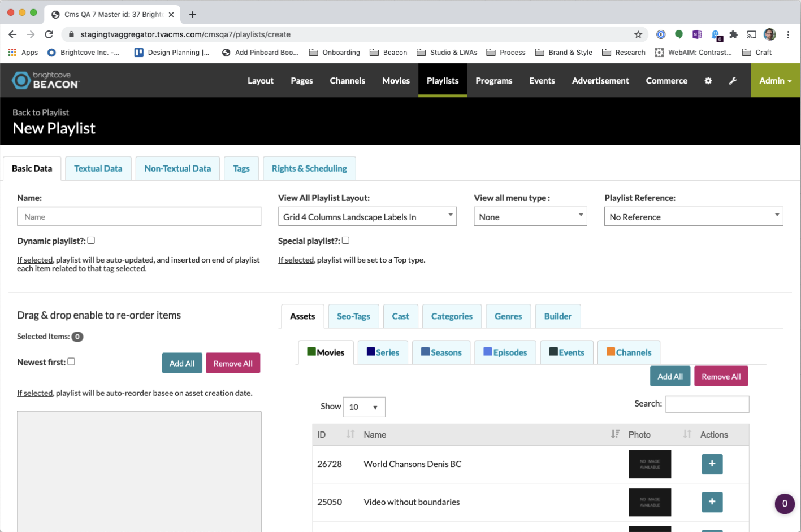Image resolution: width=801 pixels, height=532 pixels.
Task: Sort the table by ID column arrows
Action: click(x=350, y=434)
